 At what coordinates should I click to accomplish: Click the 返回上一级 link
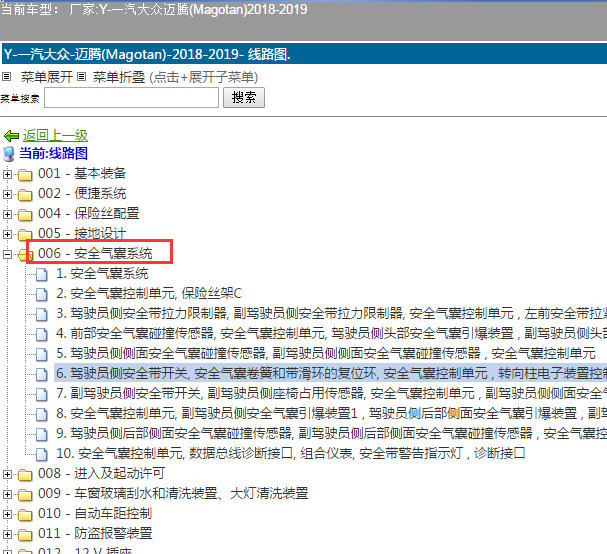click(55, 135)
